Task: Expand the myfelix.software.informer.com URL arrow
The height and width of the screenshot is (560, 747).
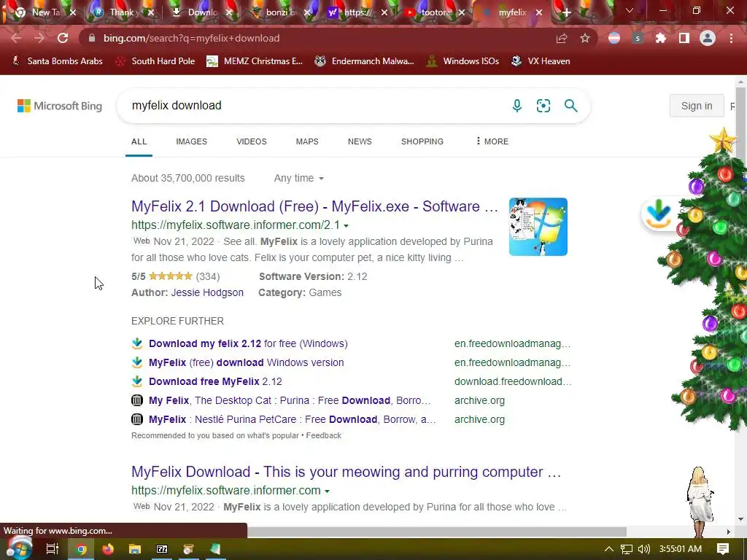Action: pos(328,491)
